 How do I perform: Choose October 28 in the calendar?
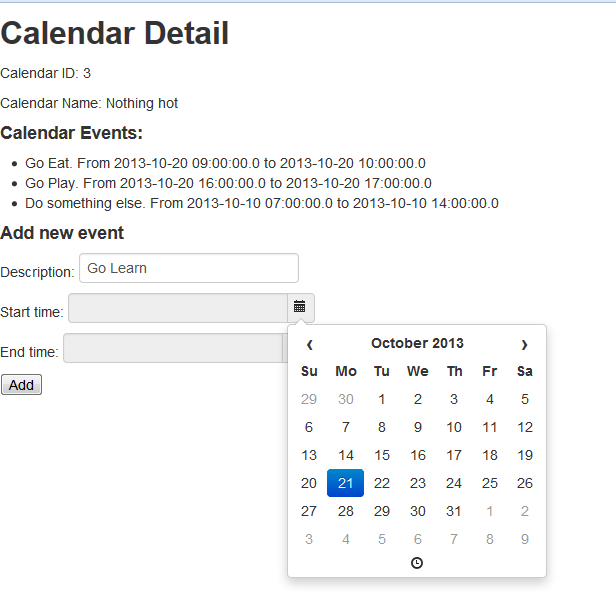click(345, 511)
